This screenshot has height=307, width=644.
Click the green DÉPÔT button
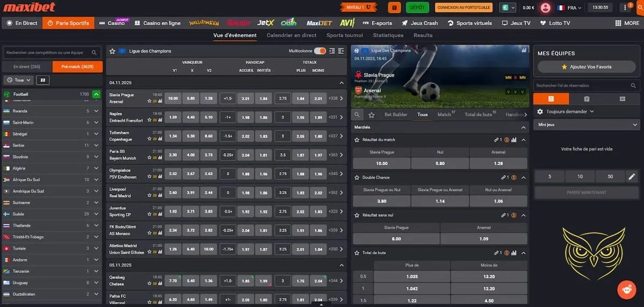coord(417,8)
